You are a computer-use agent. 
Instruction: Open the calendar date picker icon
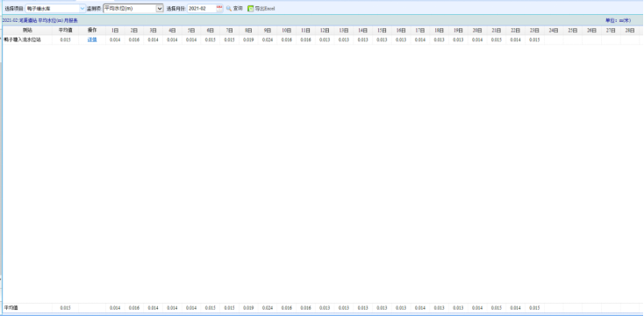(x=219, y=8)
